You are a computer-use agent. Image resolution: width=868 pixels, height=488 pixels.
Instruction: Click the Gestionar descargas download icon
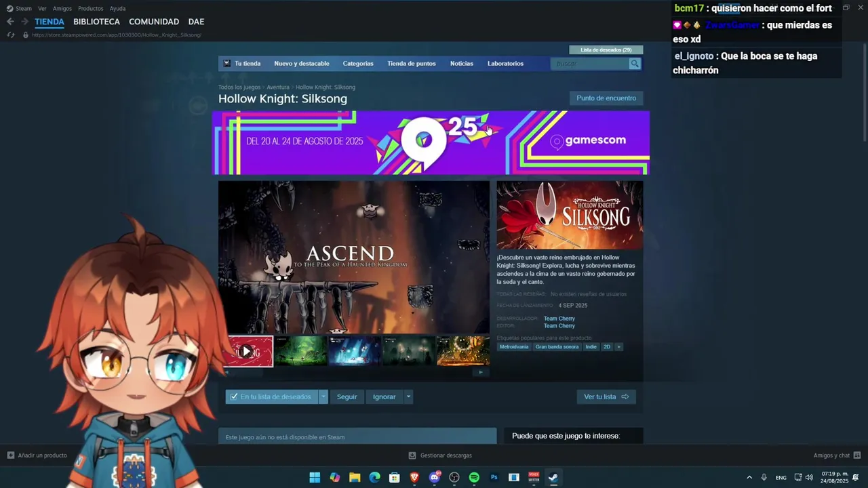point(412,455)
